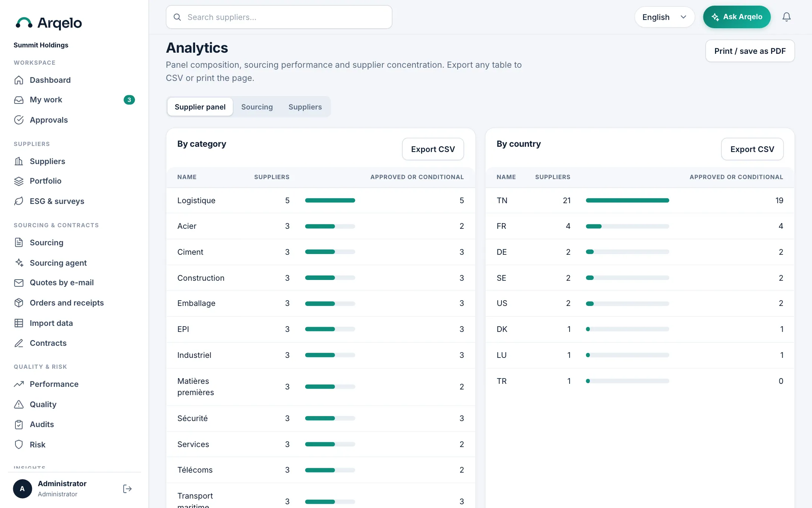Click the 'DK' country name
Screen dimensions: 812x508
[502, 329]
